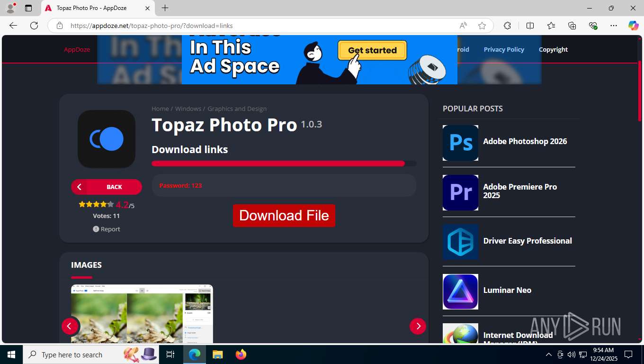Viewport: 644px width, 364px height.
Task: Open Collections icon in toolbar
Action: click(572, 26)
